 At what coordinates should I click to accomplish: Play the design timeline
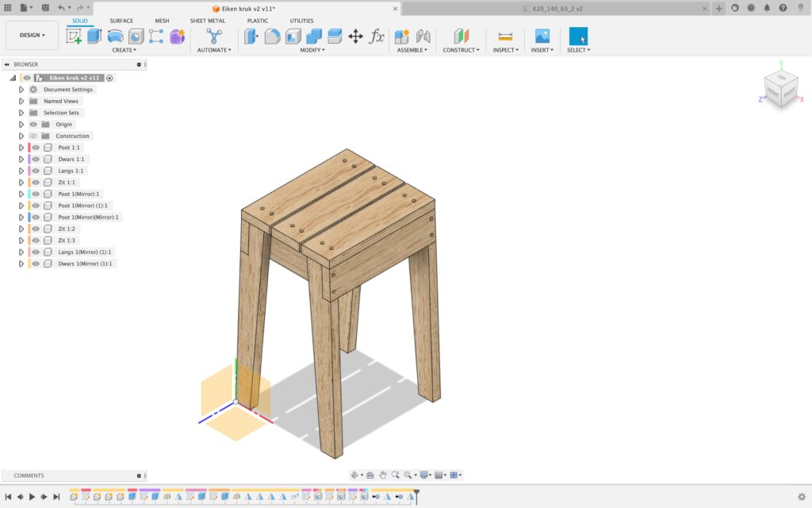coord(32,497)
